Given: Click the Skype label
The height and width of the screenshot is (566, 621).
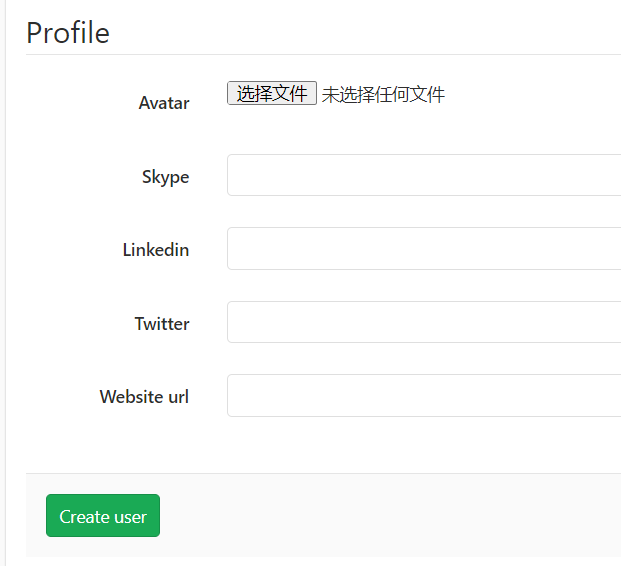Looking at the screenshot, I should pos(166,177).
